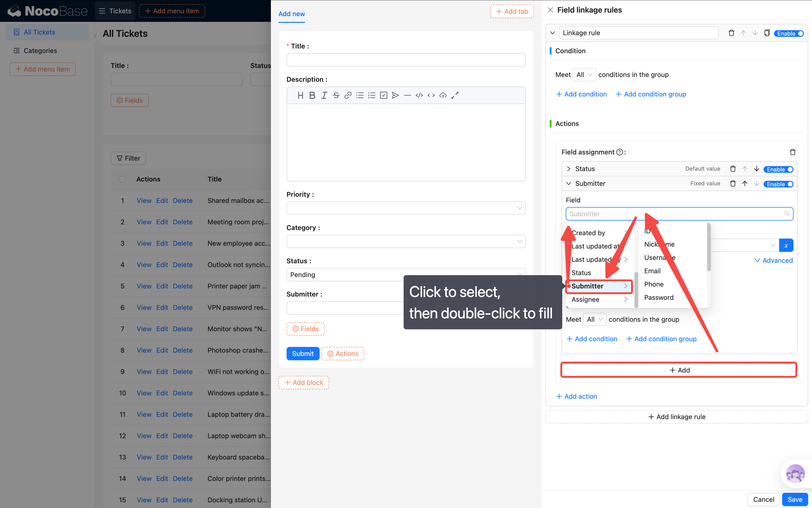Screen dimensions: 812x508
Task: Click Add linkage rule button
Action: 676,417
